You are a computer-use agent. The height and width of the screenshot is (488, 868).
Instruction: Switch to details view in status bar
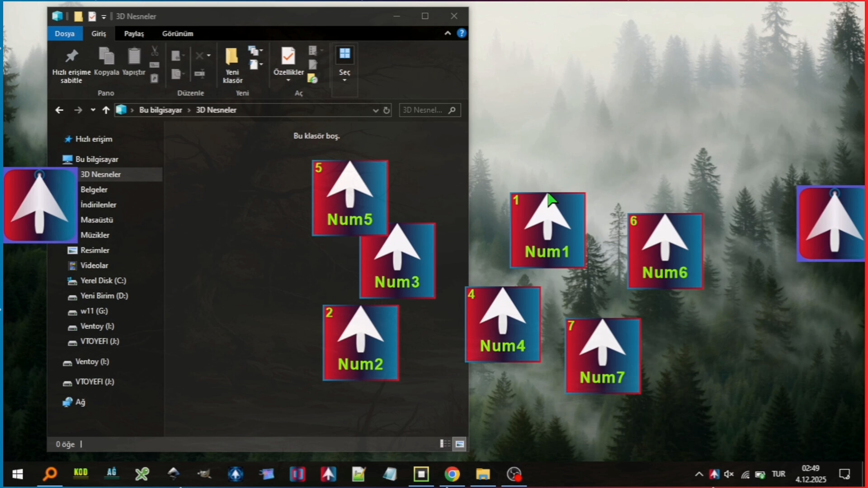(x=445, y=444)
